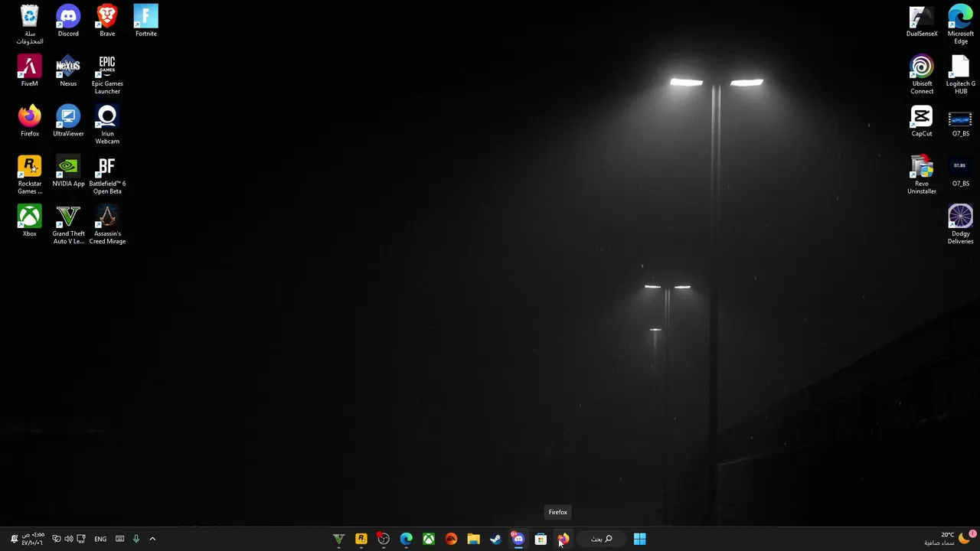Viewport: 980px width, 551px height.
Task: Select the Iriun Webcam desktop icon
Action: (107, 125)
